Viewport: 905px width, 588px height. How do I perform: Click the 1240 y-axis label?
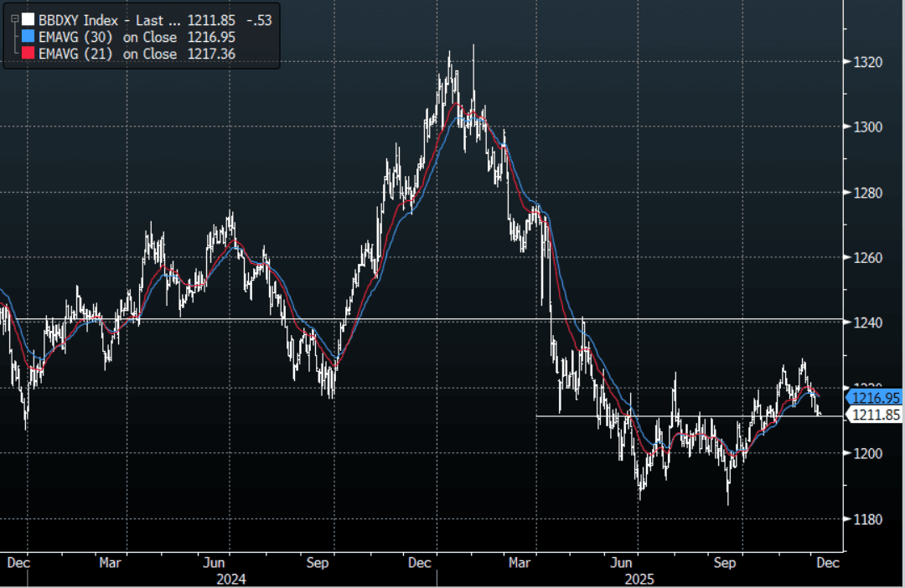(867, 322)
